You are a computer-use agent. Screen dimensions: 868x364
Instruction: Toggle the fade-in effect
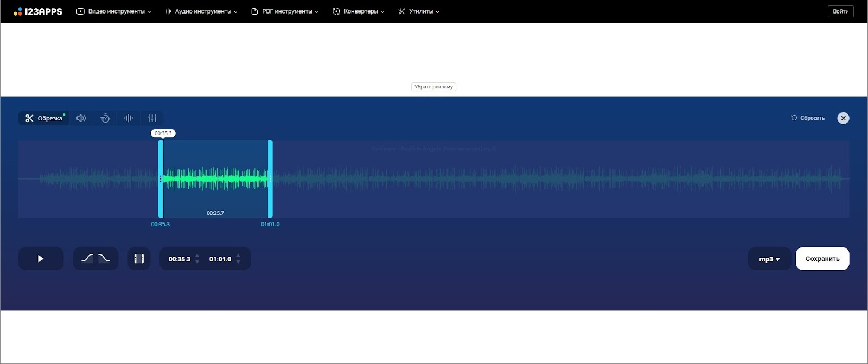point(87,259)
